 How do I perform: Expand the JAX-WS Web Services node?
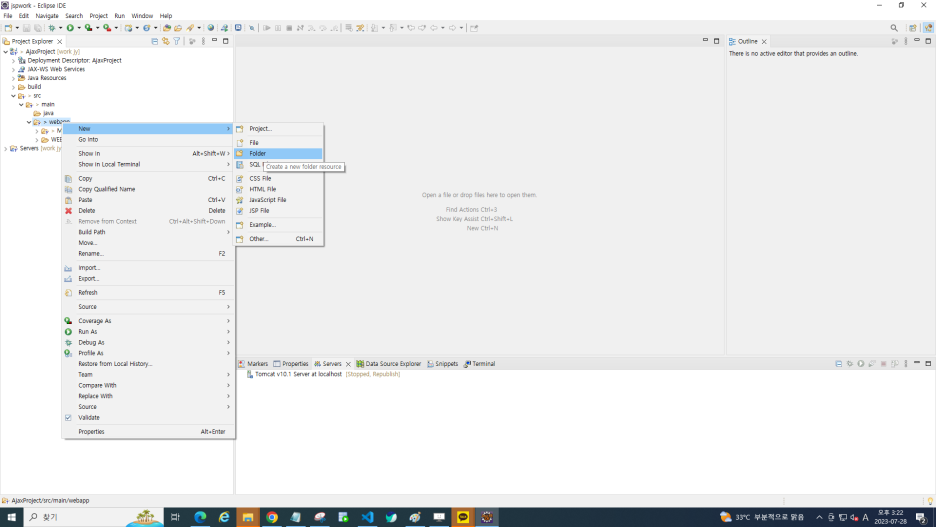coord(14,69)
